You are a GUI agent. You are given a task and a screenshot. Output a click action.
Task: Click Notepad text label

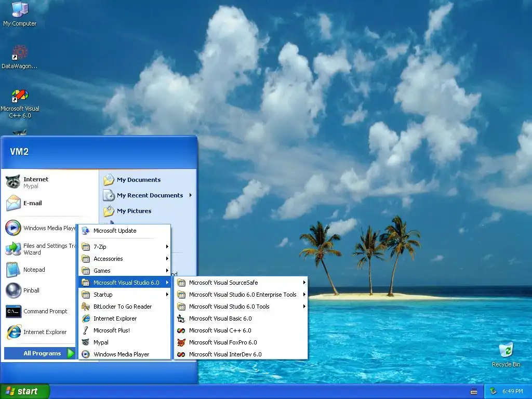coord(34,270)
